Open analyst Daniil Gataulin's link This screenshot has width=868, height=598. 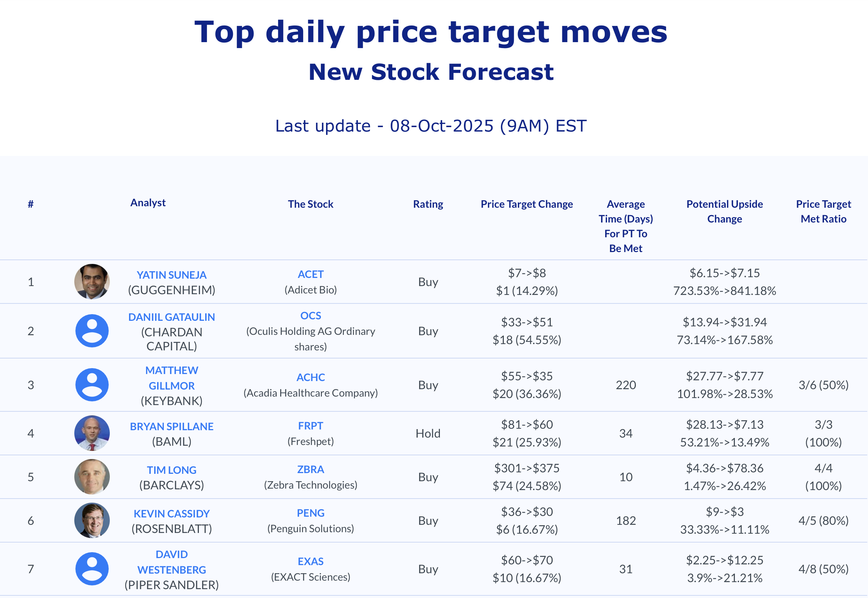pos(171,317)
